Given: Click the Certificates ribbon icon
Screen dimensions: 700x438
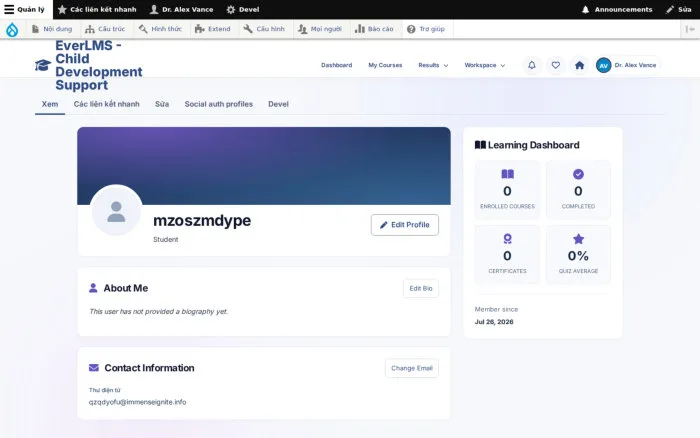Looking at the screenshot, I should [508, 239].
